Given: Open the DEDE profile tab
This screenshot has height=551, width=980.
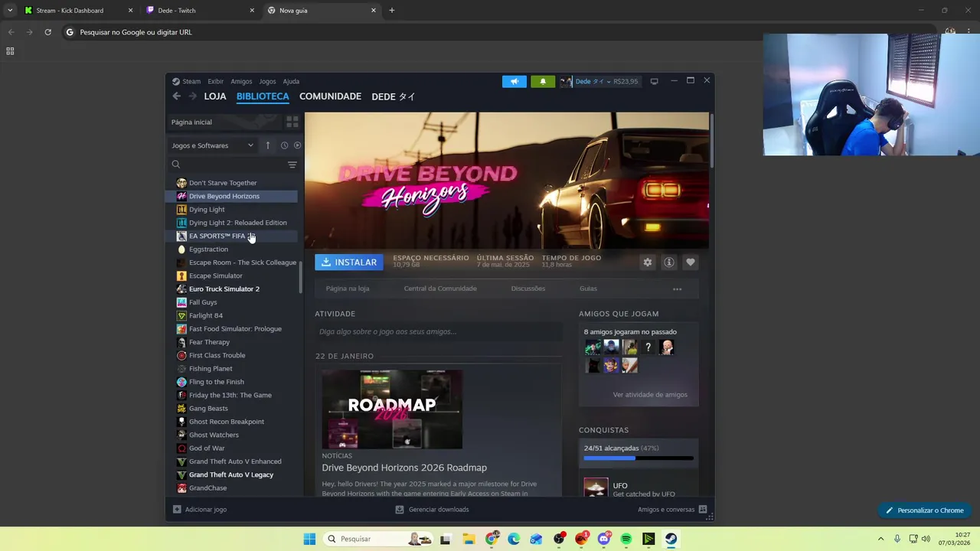Looking at the screenshot, I should tap(394, 96).
